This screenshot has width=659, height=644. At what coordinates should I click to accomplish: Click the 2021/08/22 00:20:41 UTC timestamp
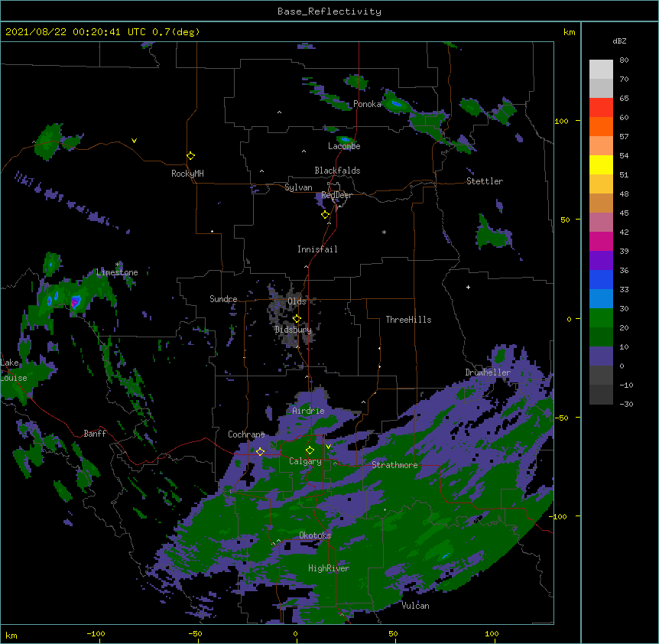tap(75, 32)
